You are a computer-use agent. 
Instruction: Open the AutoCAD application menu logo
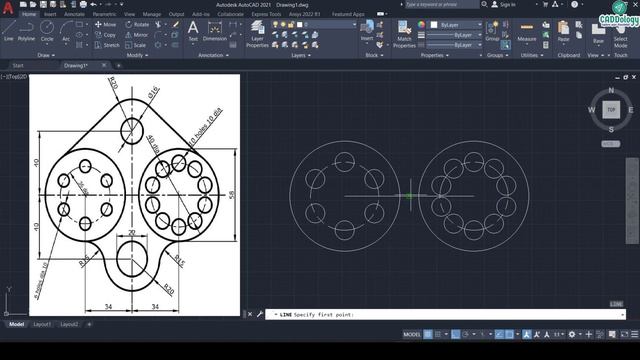coord(8,7)
